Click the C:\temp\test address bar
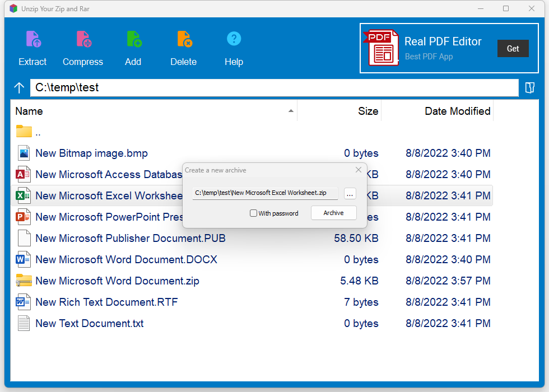 tap(274, 88)
